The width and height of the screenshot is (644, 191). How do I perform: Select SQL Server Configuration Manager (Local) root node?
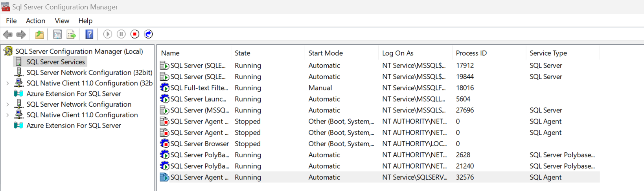pos(79,51)
